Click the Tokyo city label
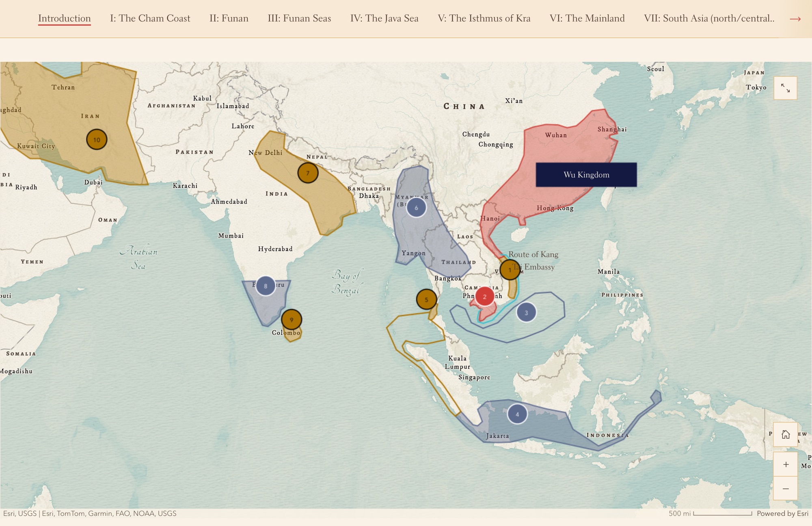812x526 pixels. point(756,87)
